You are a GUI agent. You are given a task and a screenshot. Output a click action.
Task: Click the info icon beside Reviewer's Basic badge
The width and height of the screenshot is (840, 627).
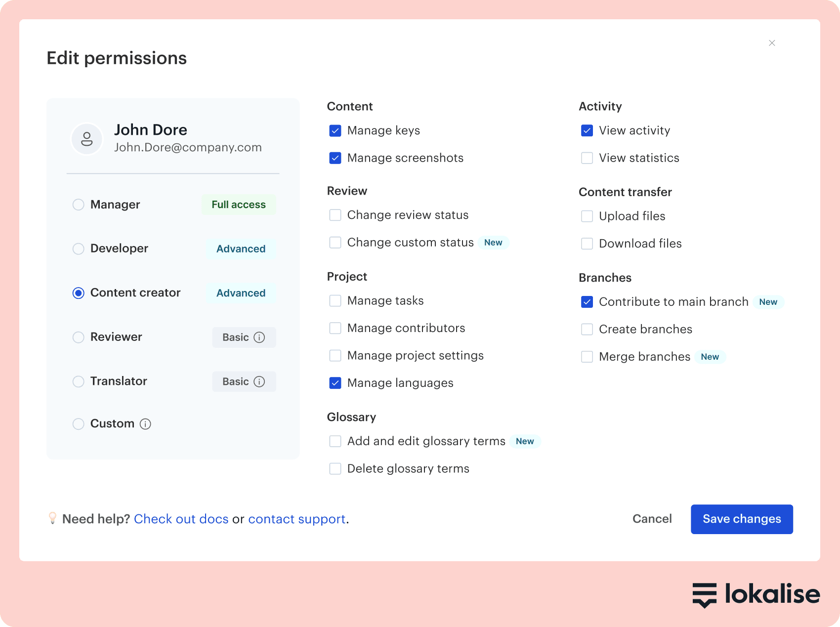[259, 337]
